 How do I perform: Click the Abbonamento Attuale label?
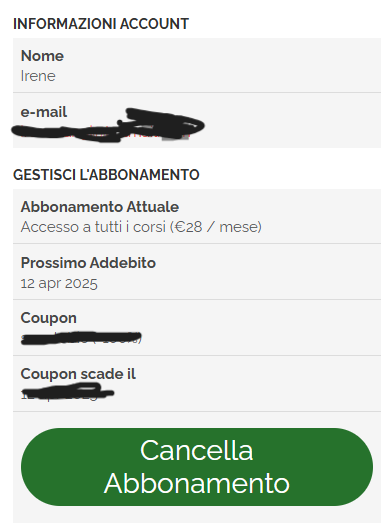[100, 207]
